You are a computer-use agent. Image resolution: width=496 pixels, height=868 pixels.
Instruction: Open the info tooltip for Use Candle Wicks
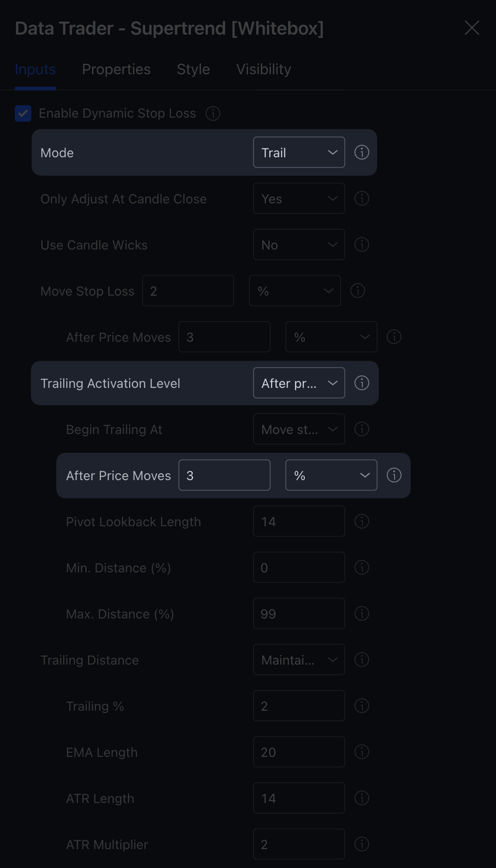pos(362,244)
